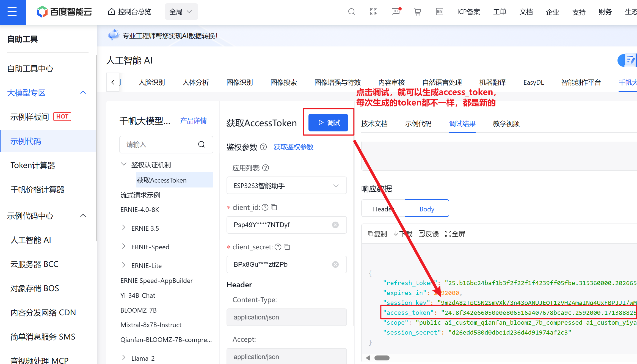Open the EasyDL category tab
This screenshot has height=364, width=637.
pyautogui.click(x=533, y=82)
